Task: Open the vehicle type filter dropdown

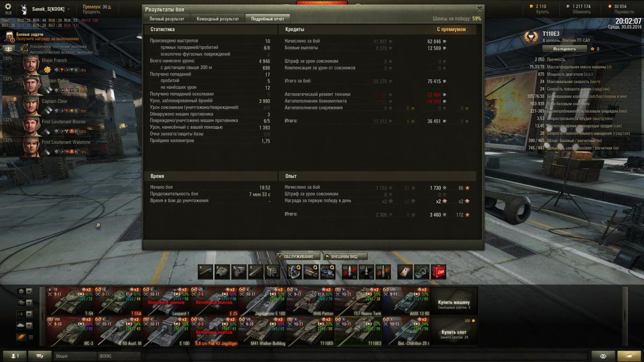Action: point(25,302)
